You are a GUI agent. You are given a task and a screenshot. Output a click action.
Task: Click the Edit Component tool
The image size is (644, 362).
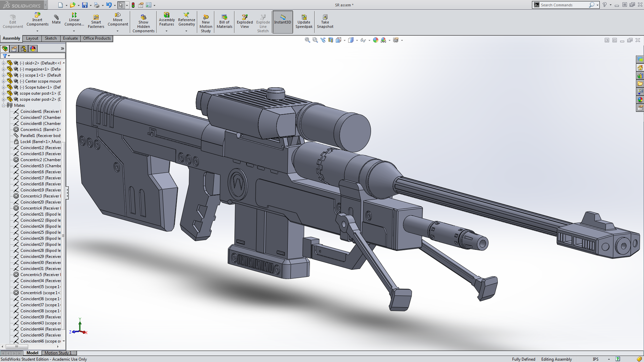13,21
